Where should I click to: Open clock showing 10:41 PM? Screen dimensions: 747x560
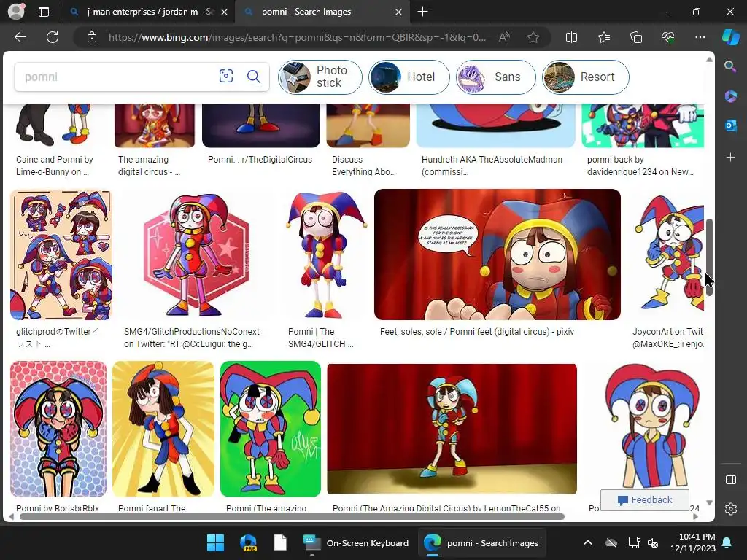[693, 542]
